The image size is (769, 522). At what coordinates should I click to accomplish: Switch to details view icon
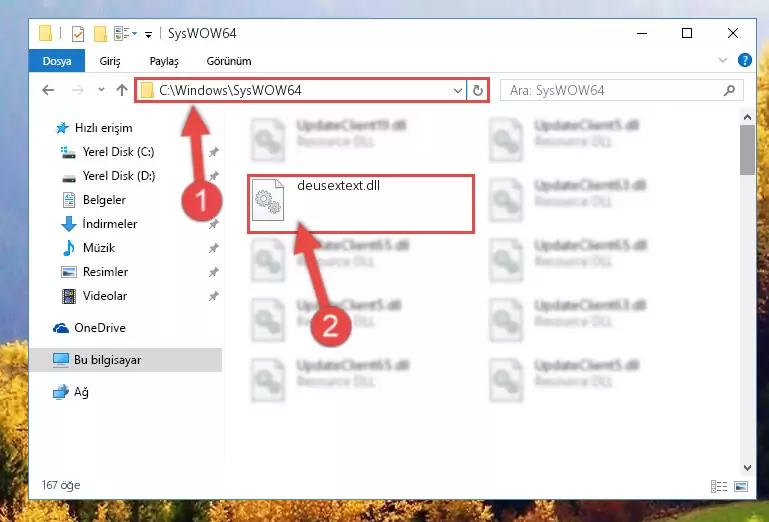pos(718,486)
